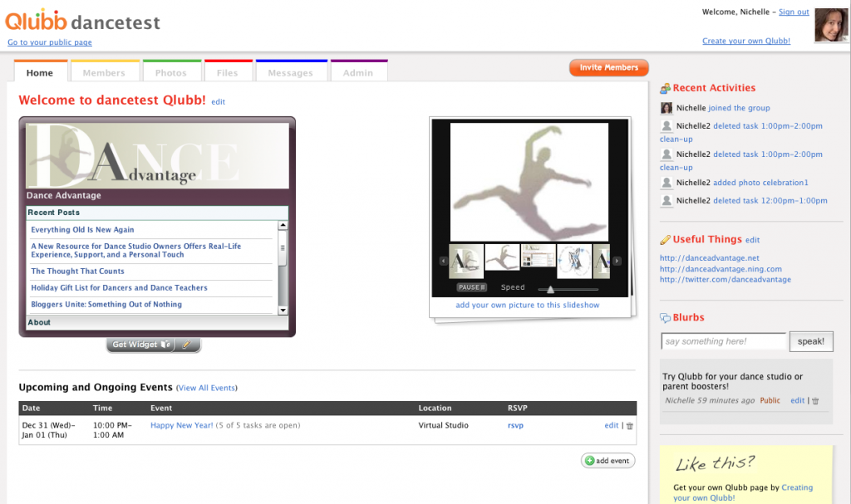The height and width of the screenshot is (504, 851).
Task: Open the Happy New Year! event link
Action: click(182, 425)
